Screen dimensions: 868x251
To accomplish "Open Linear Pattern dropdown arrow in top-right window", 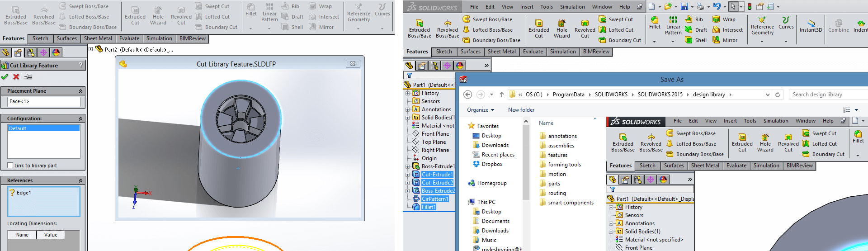I will point(673,42).
